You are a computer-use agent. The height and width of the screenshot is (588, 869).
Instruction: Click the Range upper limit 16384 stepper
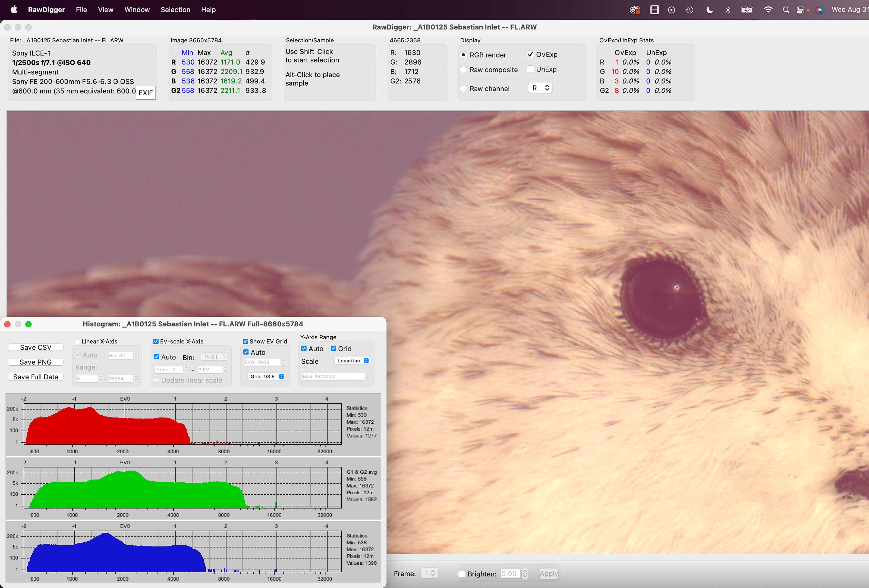136,379
